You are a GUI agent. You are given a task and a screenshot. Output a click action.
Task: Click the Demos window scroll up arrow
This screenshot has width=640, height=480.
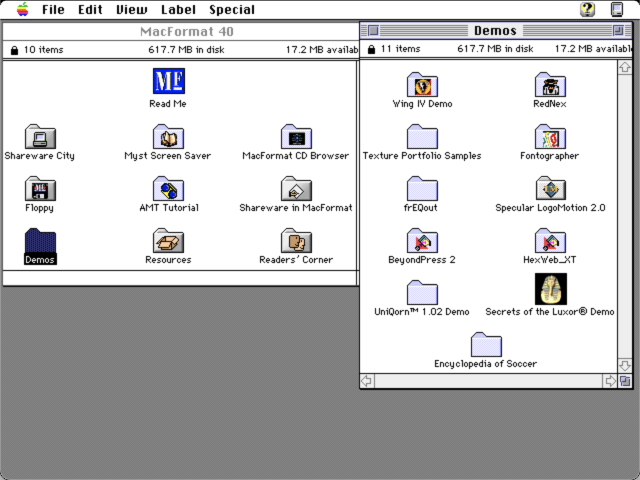click(625, 67)
